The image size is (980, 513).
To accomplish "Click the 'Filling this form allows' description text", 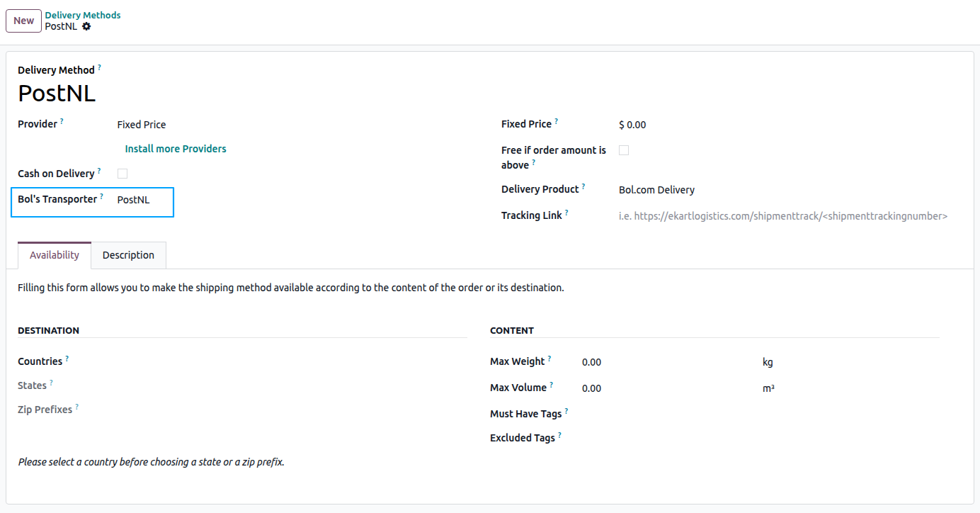I will click(291, 288).
